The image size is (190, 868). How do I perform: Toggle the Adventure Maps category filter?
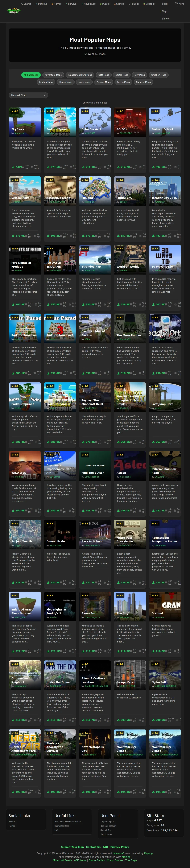[x=53, y=75]
